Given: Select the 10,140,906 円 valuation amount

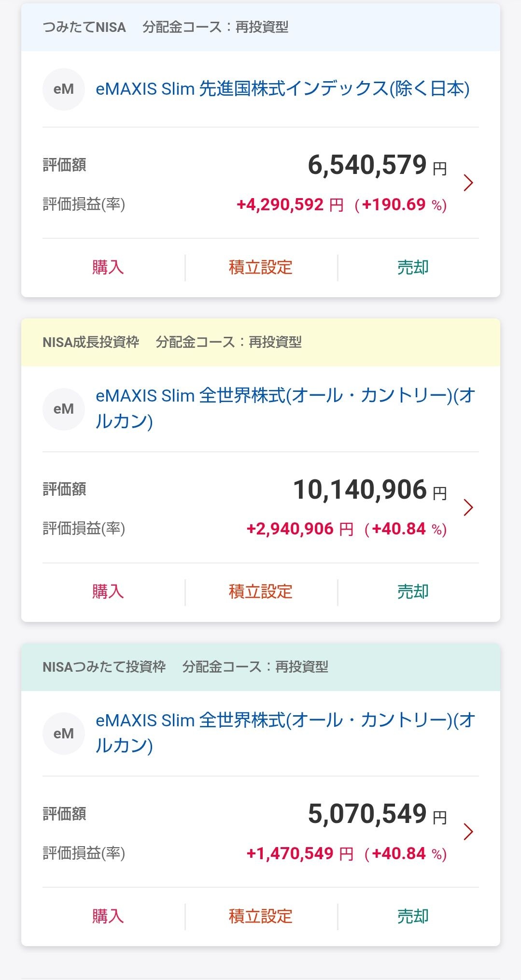Looking at the screenshot, I should pos(370,490).
